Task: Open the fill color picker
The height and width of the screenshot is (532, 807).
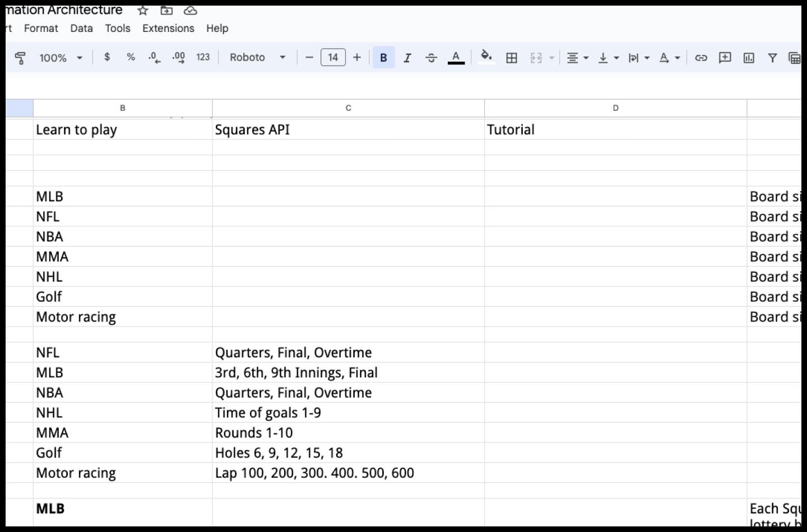Action: (x=486, y=57)
